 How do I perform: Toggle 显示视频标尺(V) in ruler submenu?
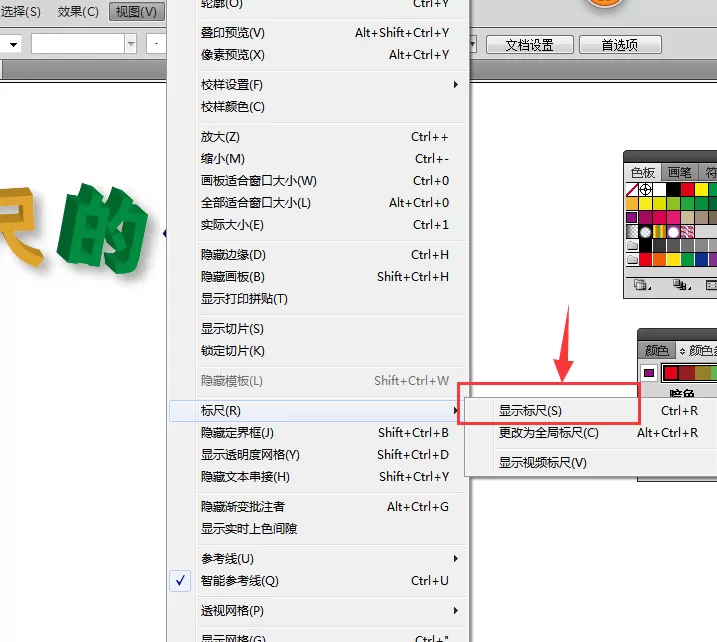pyautogui.click(x=590, y=463)
